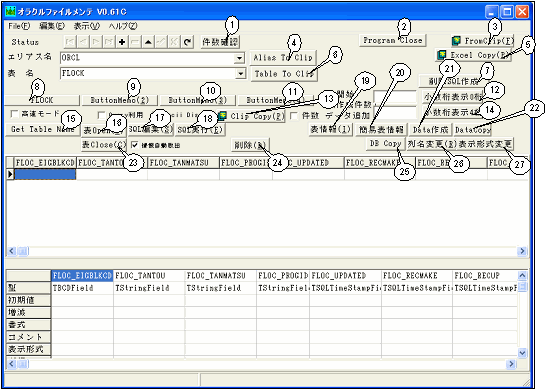Click the 表情報(I) button
This screenshot has width=549, height=389.
coord(330,130)
